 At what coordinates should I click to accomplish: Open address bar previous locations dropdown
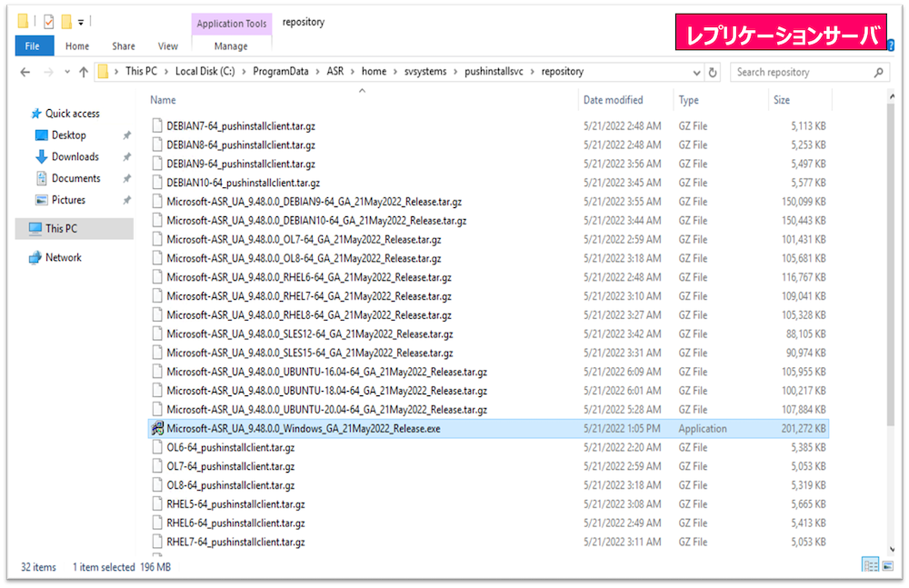click(x=696, y=72)
